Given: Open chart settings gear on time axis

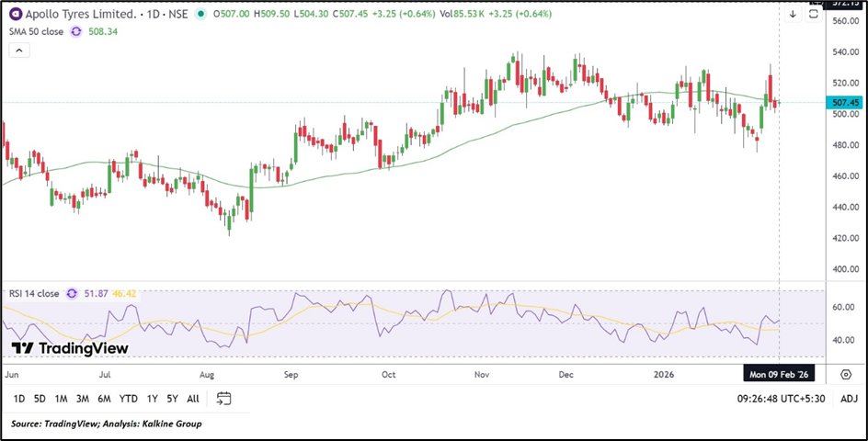Looking at the screenshot, I should (x=845, y=374).
